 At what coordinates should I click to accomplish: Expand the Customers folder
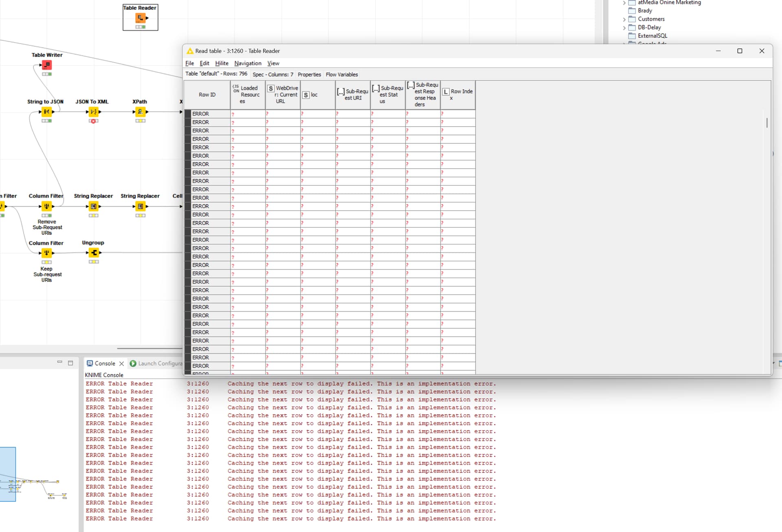pyautogui.click(x=624, y=19)
